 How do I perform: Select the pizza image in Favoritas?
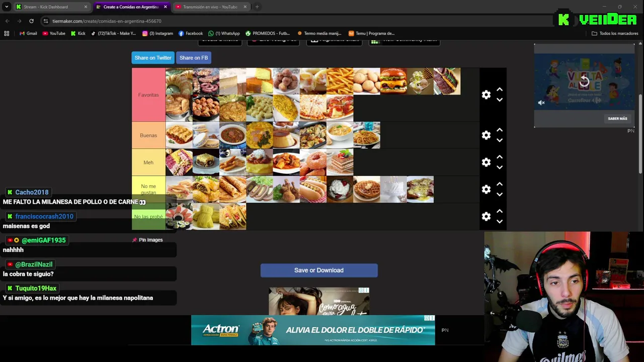[313, 108]
